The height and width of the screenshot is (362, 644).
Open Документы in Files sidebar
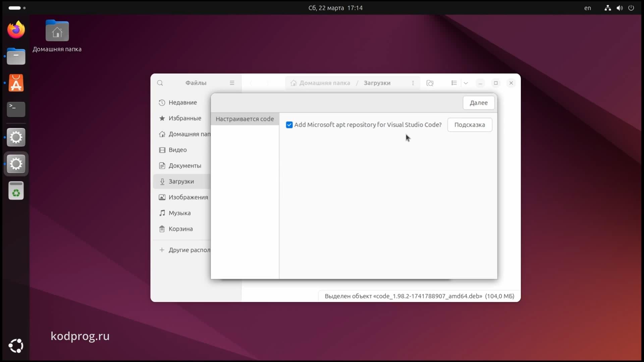(181, 165)
